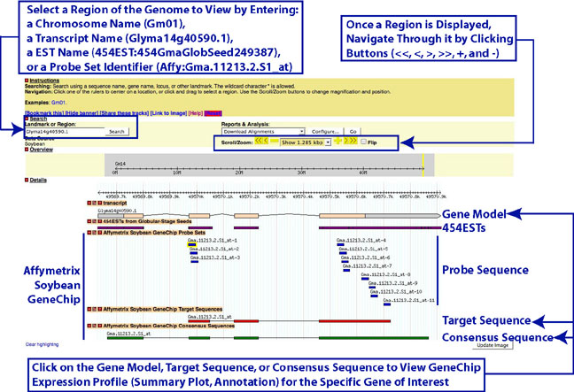Click the Soybean data source text

point(35,144)
